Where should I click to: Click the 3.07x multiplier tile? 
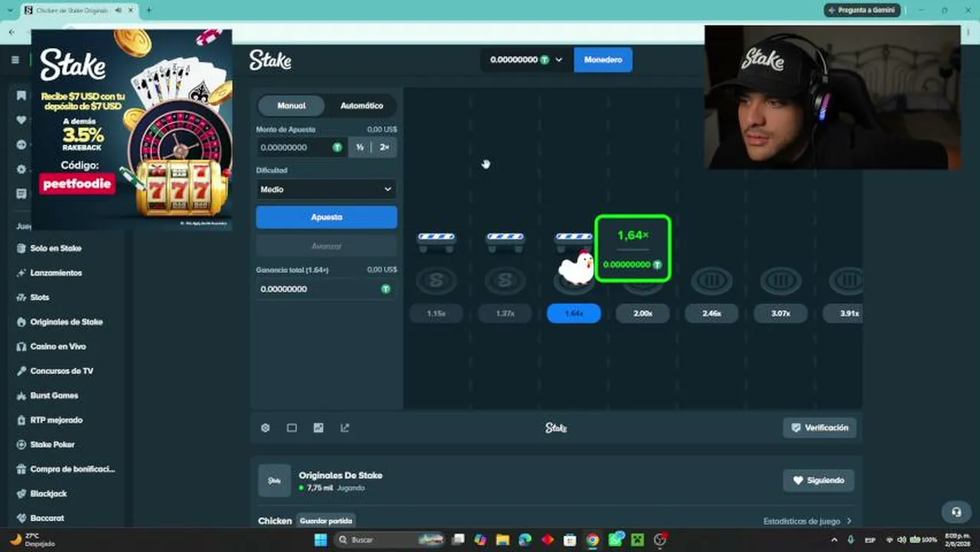click(781, 314)
